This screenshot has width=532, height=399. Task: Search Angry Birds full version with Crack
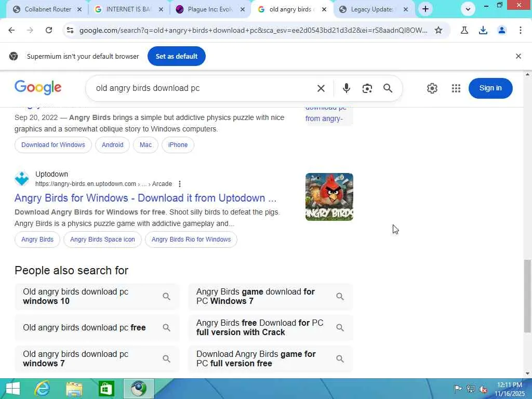pos(271,328)
